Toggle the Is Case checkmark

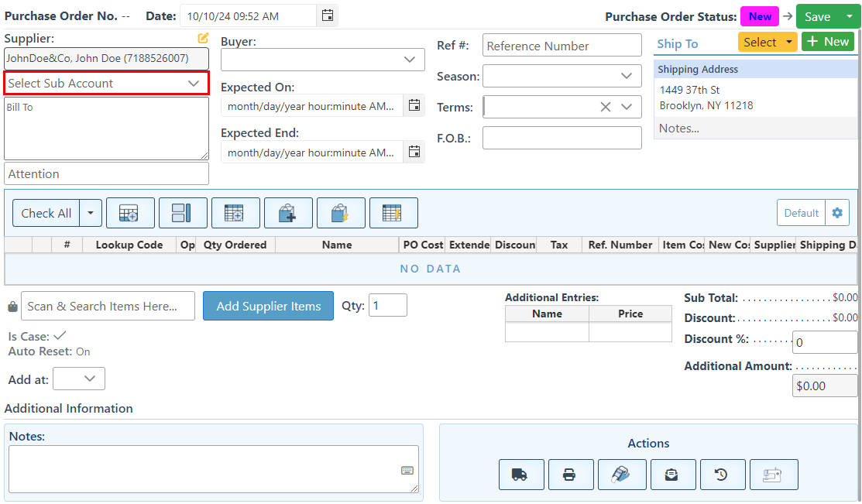60,336
